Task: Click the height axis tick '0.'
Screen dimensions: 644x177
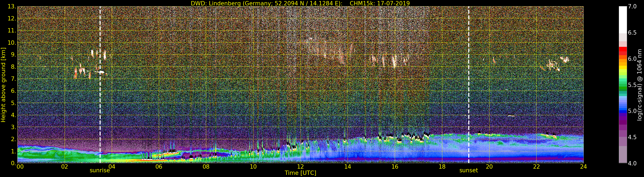Action: coord(13,163)
